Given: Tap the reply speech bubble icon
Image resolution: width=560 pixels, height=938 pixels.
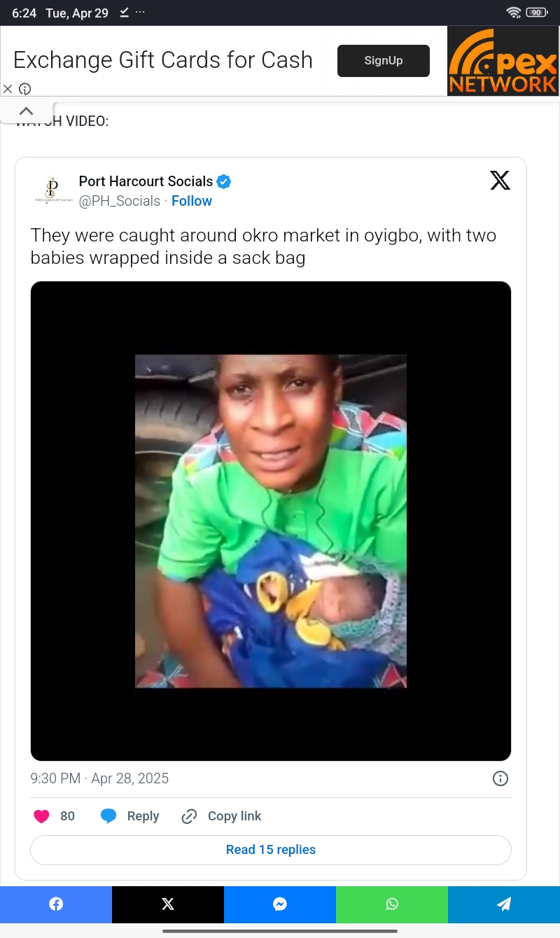Looking at the screenshot, I should pos(108,816).
